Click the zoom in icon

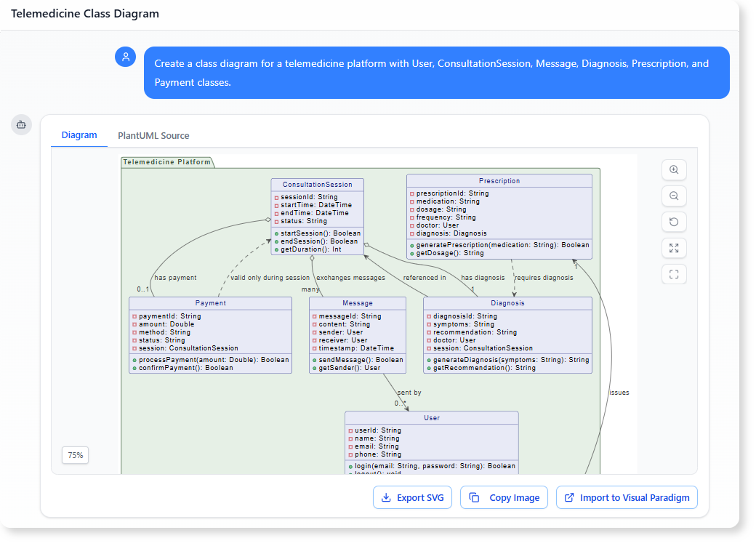click(x=674, y=169)
